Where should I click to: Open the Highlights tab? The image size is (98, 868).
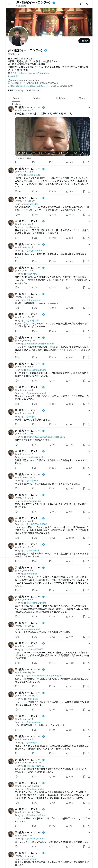tap(60, 98)
